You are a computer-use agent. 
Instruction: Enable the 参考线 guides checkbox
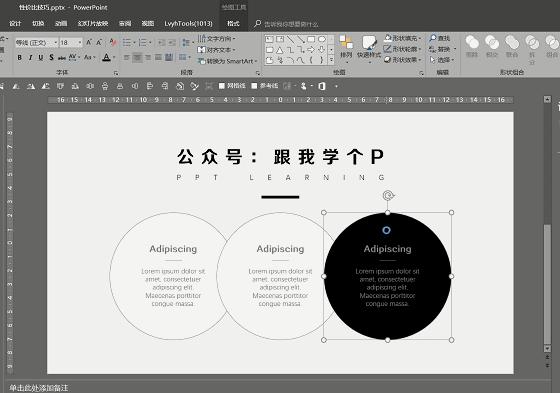click(265, 86)
